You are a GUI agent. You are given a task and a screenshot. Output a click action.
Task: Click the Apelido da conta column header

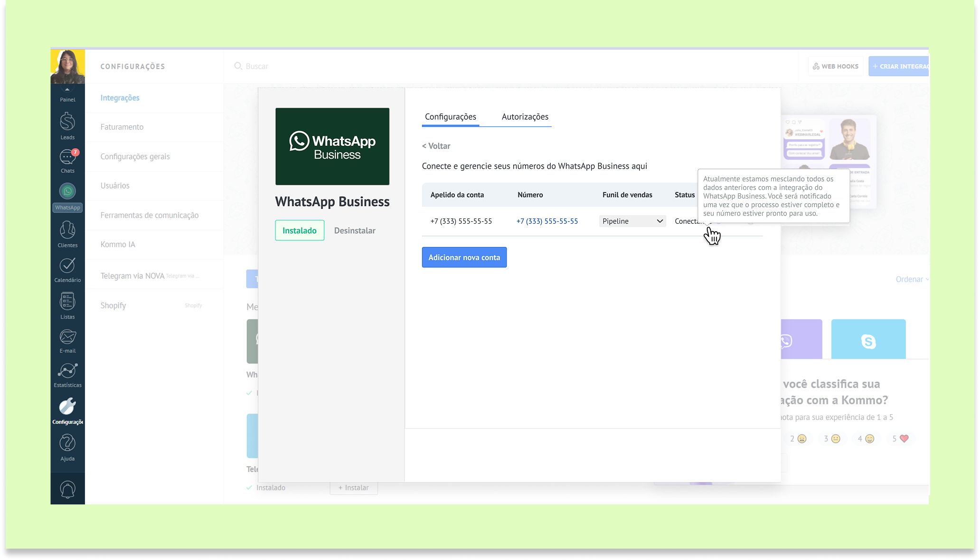point(457,195)
